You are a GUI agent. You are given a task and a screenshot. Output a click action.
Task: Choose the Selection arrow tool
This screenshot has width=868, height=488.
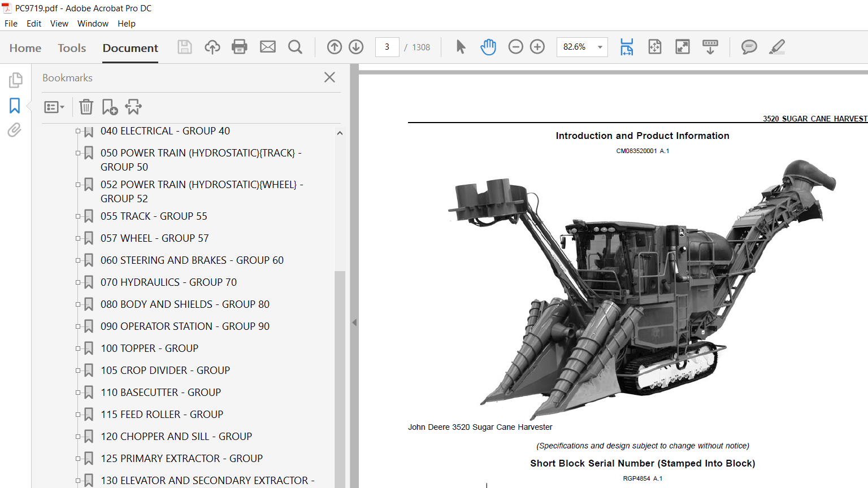point(461,47)
